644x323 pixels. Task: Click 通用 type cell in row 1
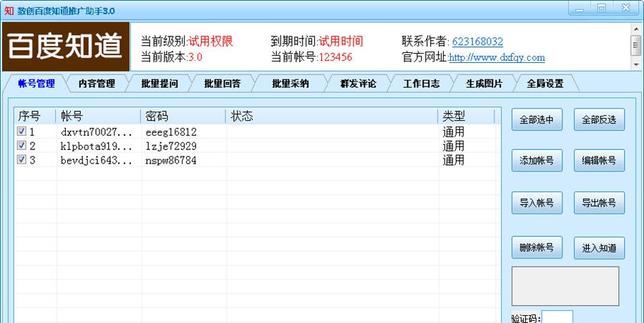(454, 131)
